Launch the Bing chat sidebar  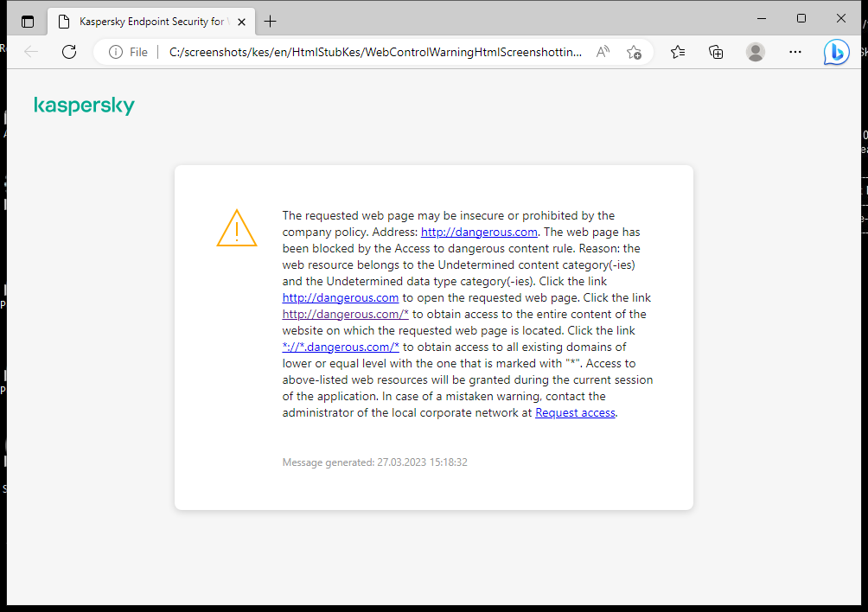[x=837, y=53]
